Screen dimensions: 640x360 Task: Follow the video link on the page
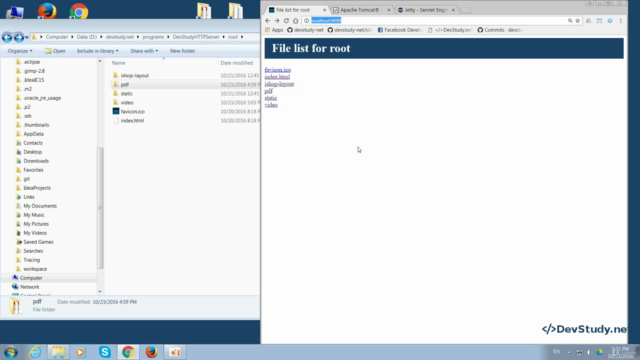point(271,105)
